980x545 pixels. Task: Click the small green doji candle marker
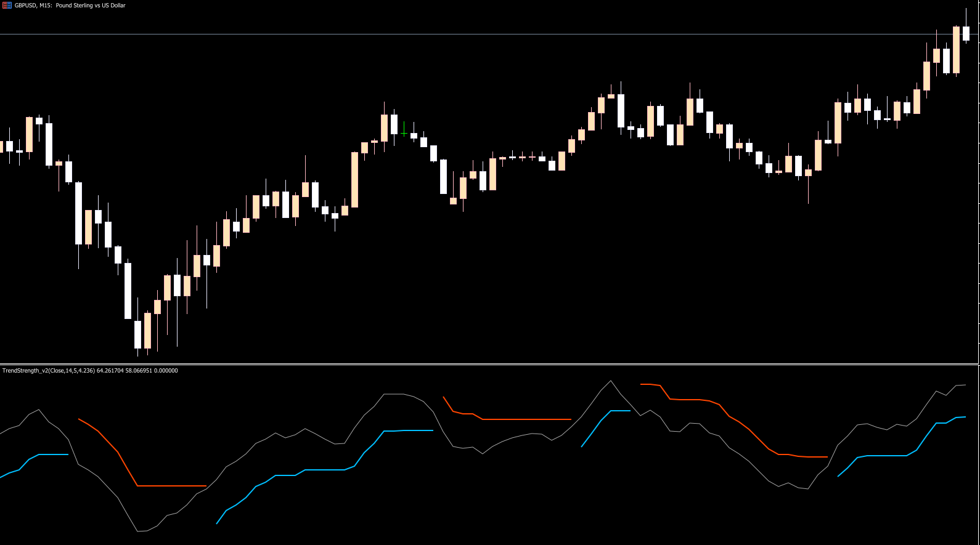coord(404,133)
